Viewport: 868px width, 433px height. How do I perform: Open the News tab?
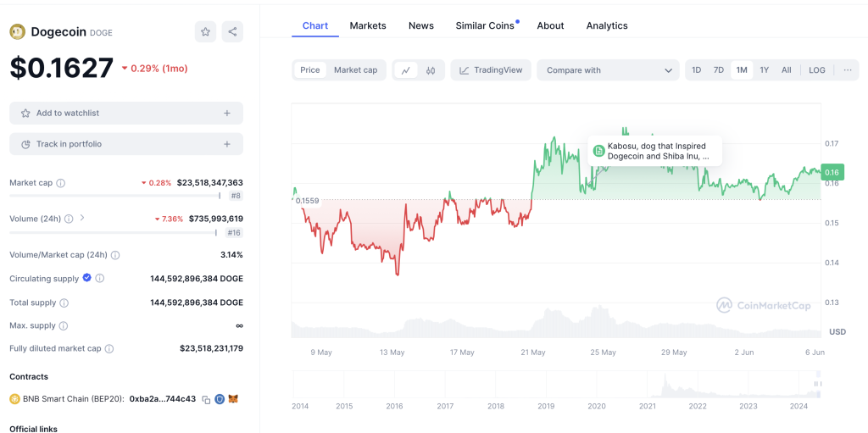coord(421,25)
